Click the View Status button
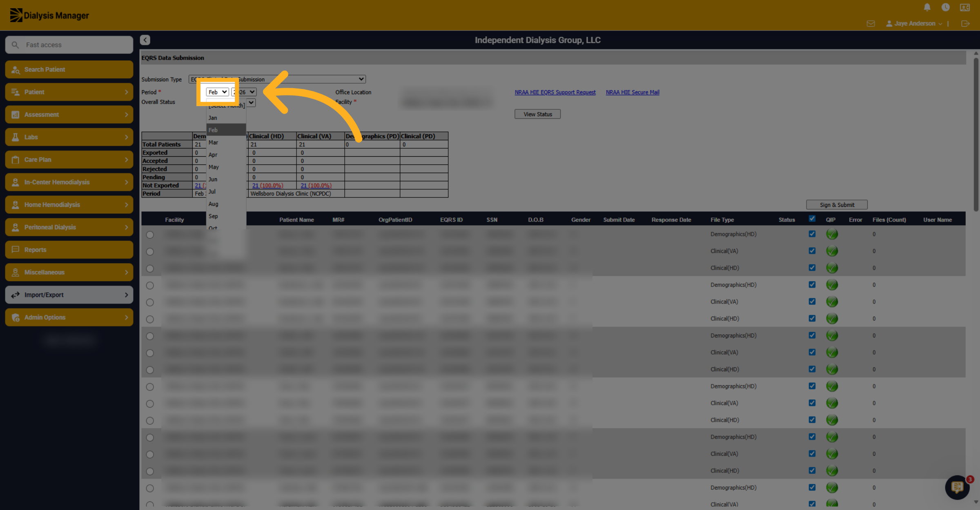 pos(537,114)
